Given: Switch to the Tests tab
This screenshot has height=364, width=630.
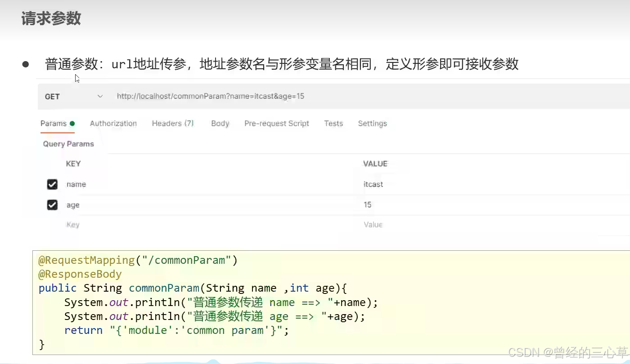Looking at the screenshot, I should click(x=333, y=124).
